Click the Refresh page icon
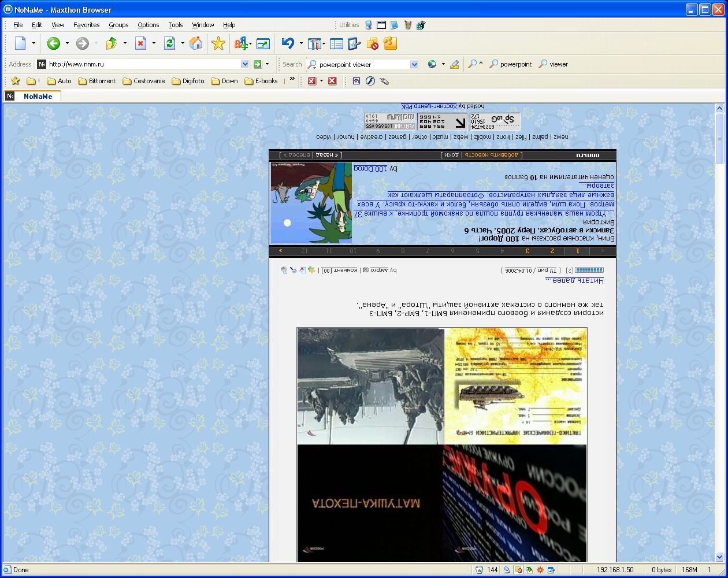Screen dimensions: 728x578 tap(169, 43)
